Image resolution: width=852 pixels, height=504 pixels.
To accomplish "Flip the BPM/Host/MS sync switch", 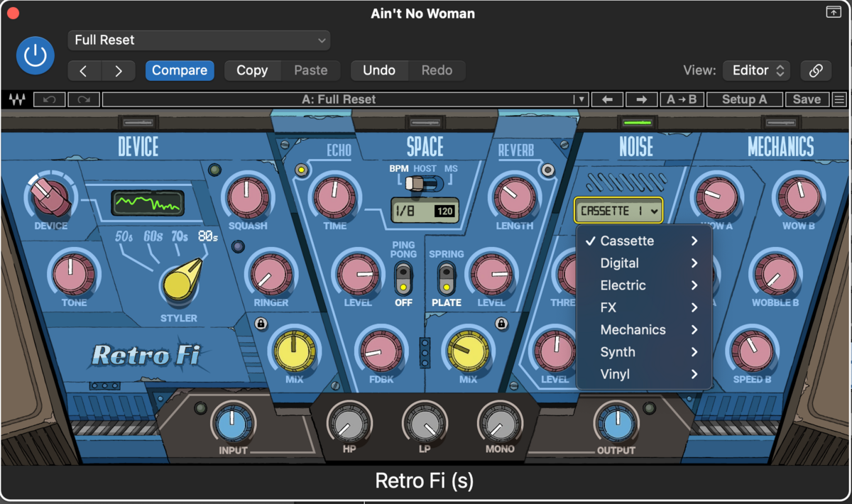I will click(419, 183).
